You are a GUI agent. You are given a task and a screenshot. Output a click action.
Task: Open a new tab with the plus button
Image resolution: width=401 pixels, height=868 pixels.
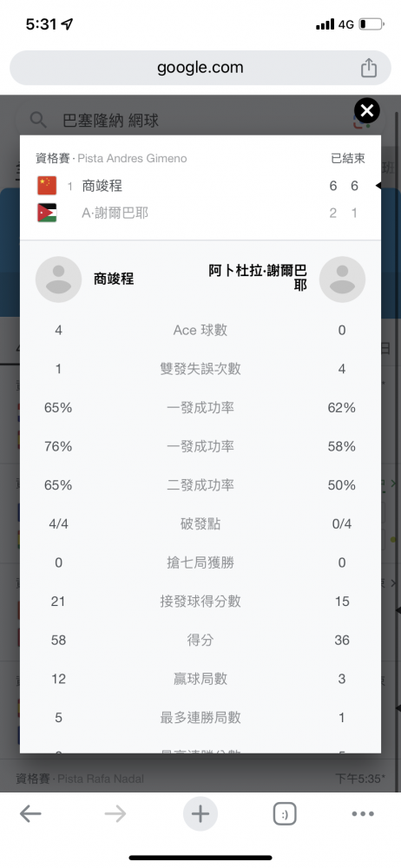click(x=200, y=814)
